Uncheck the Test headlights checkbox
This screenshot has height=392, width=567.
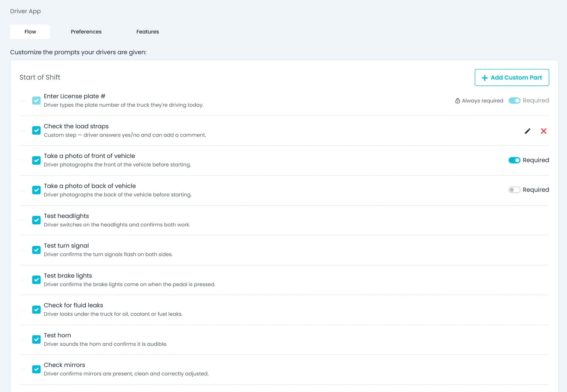[x=37, y=220]
